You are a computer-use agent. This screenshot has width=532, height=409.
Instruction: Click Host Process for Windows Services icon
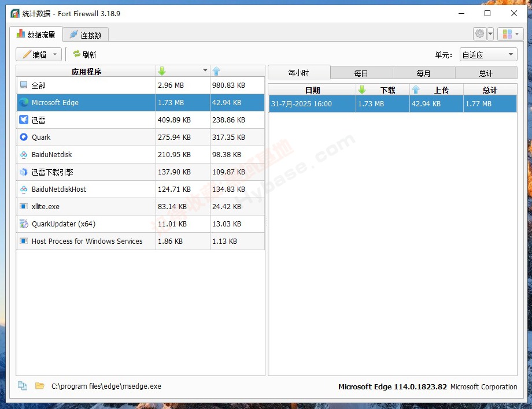24,241
